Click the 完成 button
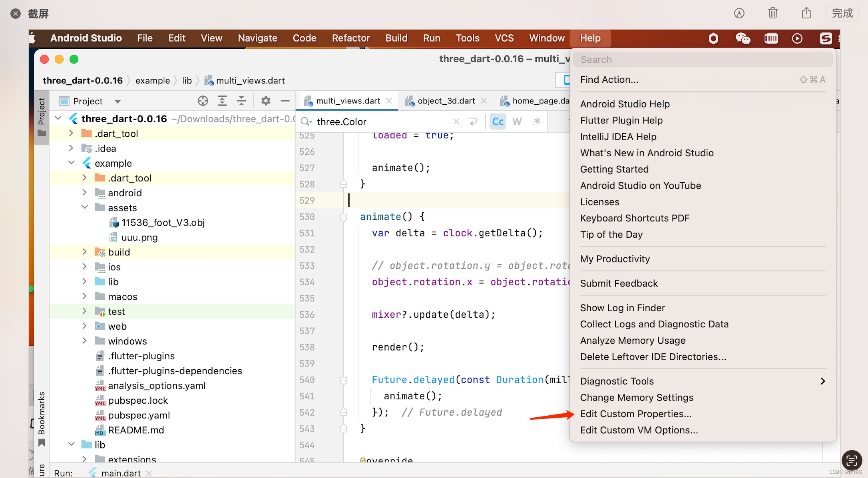Screen dimensions: 868x478 (x=842, y=13)
